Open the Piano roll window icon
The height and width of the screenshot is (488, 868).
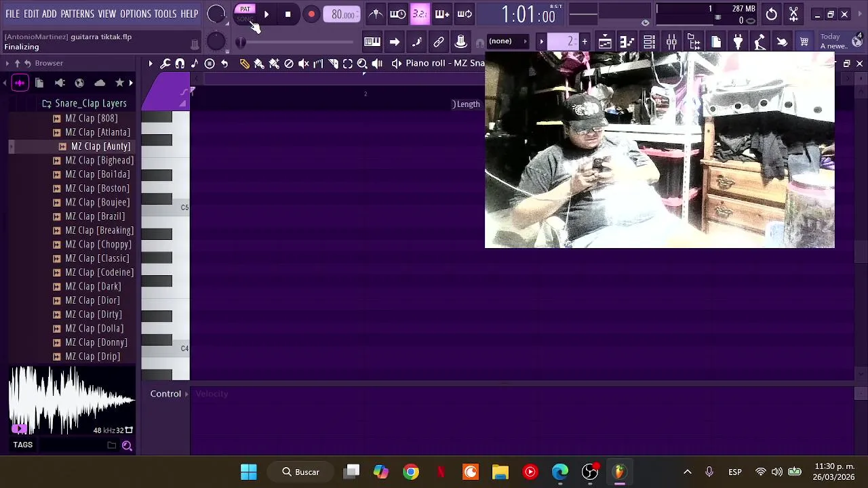(x=627, y=42)
